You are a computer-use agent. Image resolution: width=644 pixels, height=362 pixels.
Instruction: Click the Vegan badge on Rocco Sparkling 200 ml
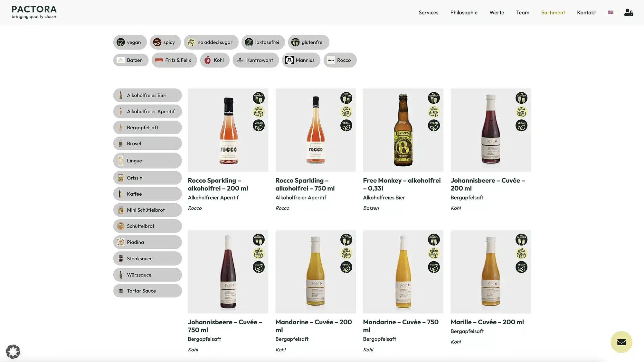(259, 125)
